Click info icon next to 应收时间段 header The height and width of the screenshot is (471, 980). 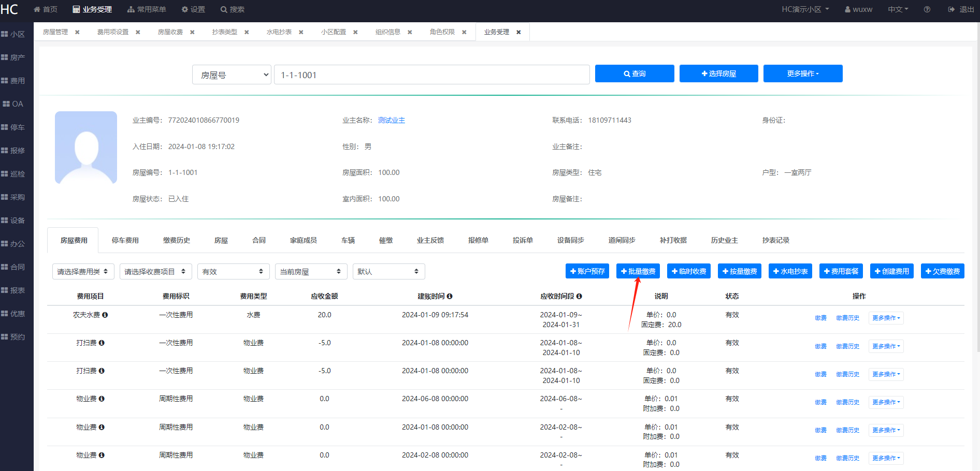click(x=579, y=296)
